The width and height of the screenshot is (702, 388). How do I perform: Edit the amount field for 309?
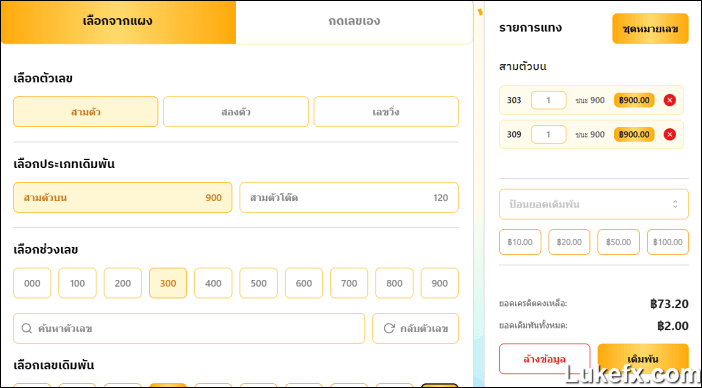548,134
